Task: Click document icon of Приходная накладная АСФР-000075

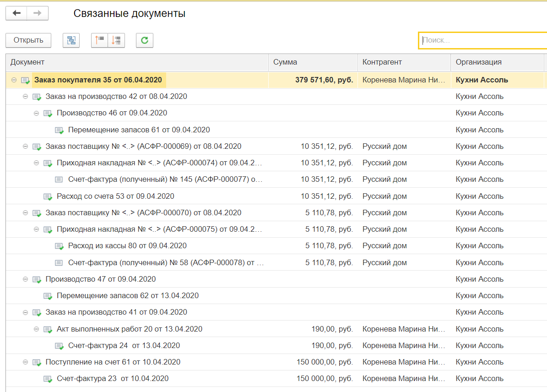Action: point(48,230)
